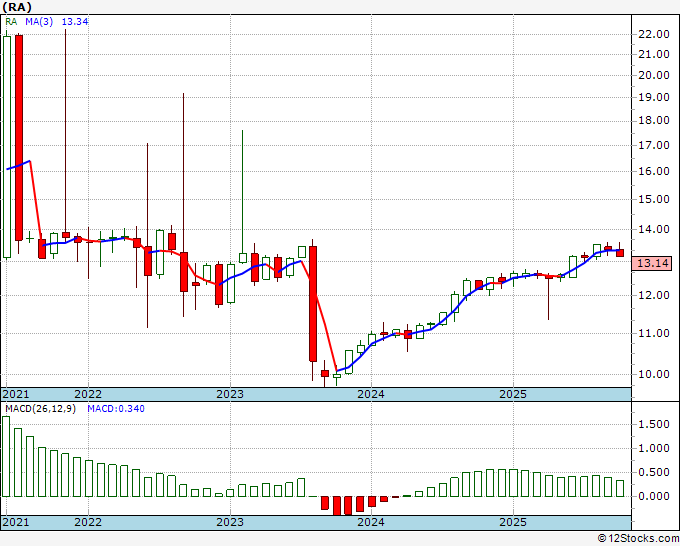The height and width of the screenshot is (546, 680).
Task: Click 2023 on the price chart timeline
Action: pyautogui.click(x=230, y=394)
